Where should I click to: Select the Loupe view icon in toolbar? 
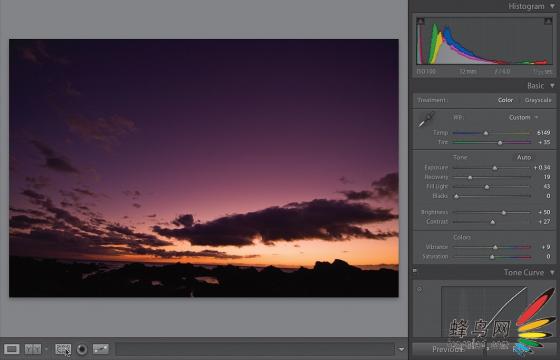pos(12,349)
